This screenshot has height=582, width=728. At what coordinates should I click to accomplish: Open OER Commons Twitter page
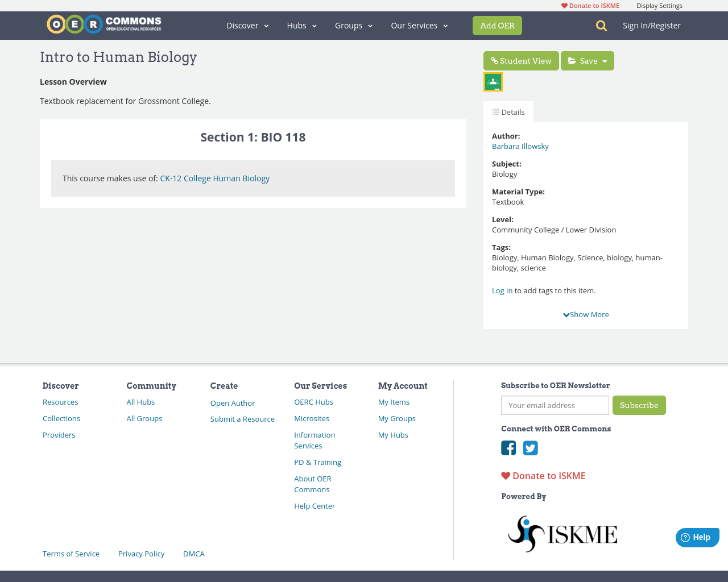click(x=531, y=448)
